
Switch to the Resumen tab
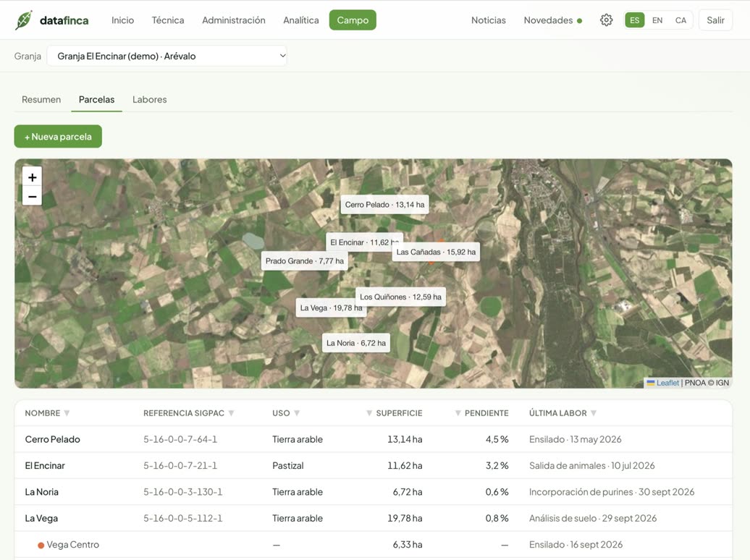(x=41, y=99)
